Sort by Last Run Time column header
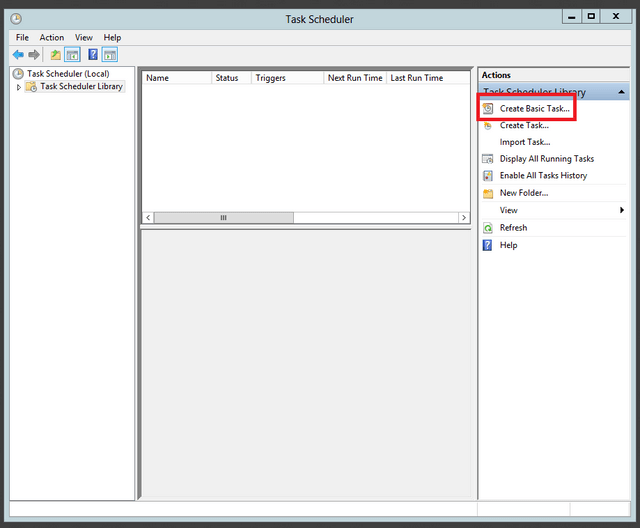The width and height of the screenshot is (640, 528). [x=428, y=78]
